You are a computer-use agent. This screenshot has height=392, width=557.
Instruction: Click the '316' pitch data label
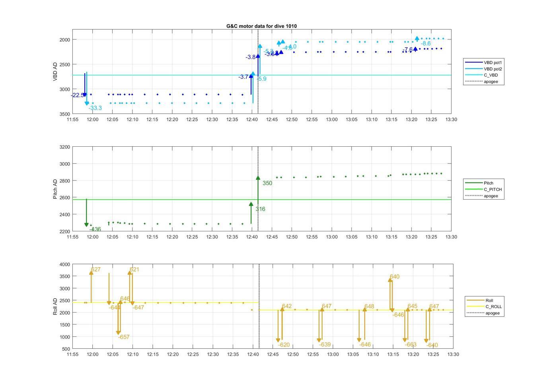coord(260,209)
